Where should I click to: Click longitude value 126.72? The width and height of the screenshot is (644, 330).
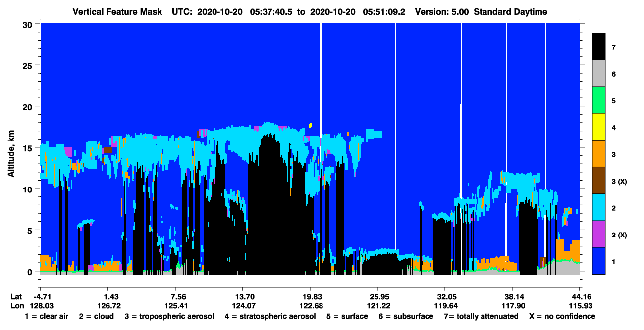pyautogui.click(x=108, y=305)
